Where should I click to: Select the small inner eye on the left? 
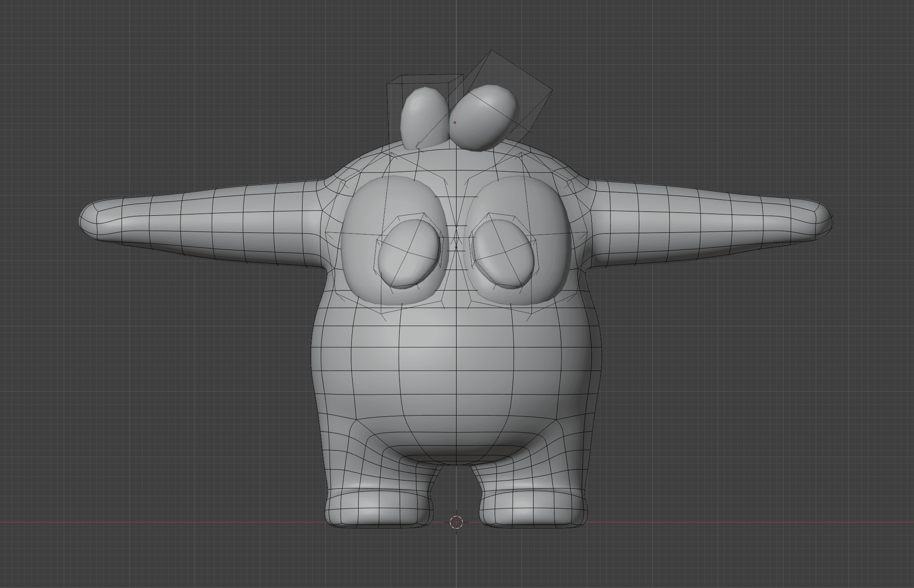coord(410,254)
